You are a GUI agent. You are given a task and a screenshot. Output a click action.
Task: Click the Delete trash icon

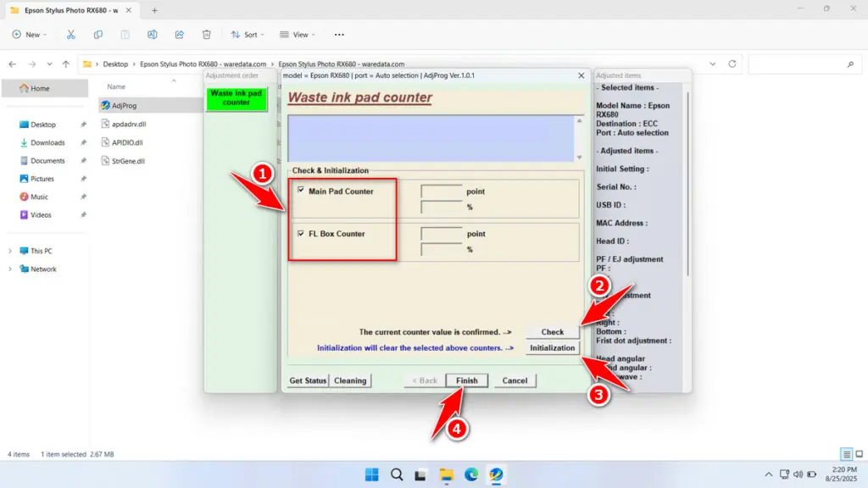[x=206, y=35]
